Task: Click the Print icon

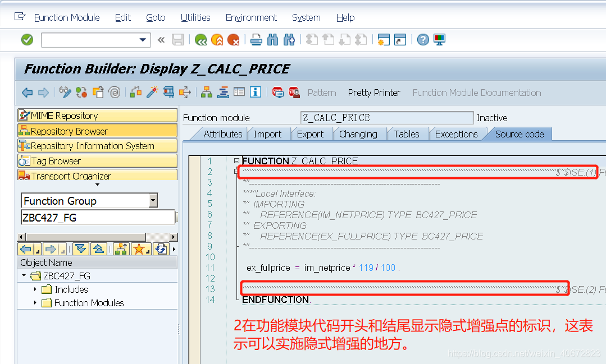Action: 256,39
